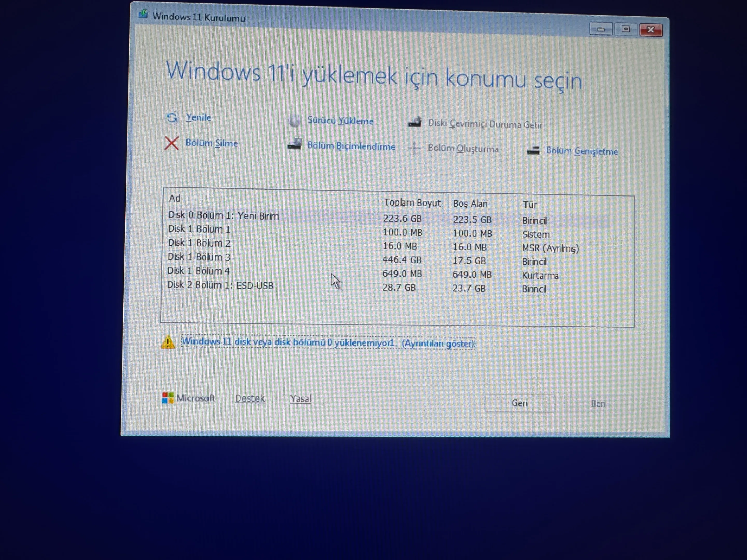
Task: Click the 28.7 GB total size cell
Action: (399, 288)
